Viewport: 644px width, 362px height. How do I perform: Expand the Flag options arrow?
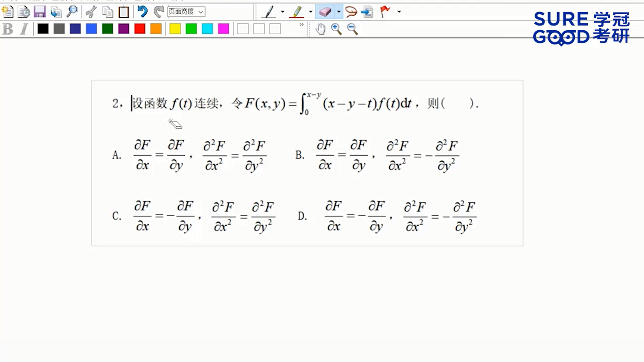(399, 12)
